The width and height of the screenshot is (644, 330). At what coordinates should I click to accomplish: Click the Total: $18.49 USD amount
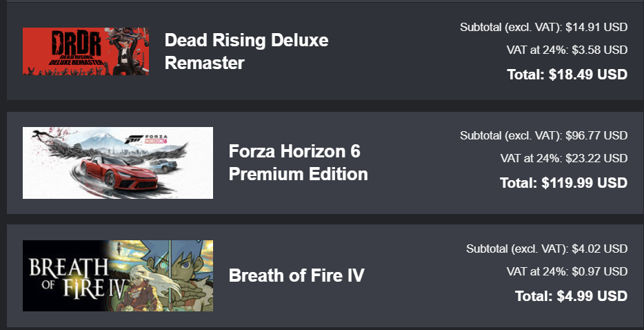pyautogui.click(x=567, y=75)
